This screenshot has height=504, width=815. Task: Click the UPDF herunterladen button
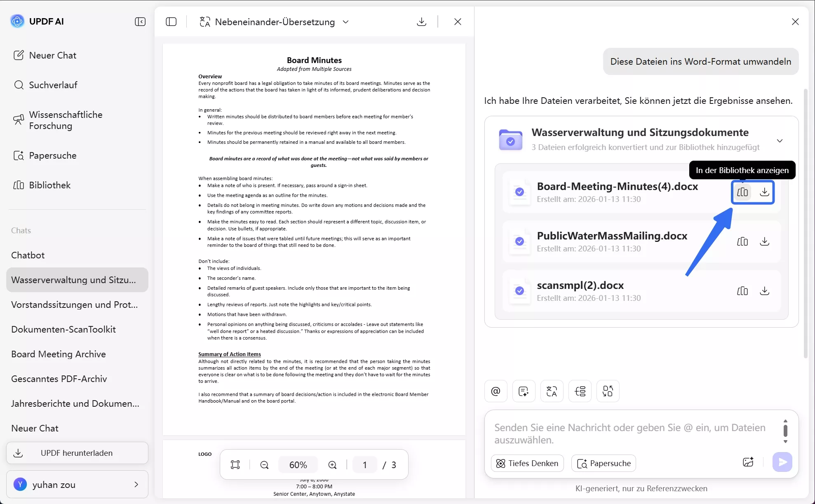[x=77, y=453]
